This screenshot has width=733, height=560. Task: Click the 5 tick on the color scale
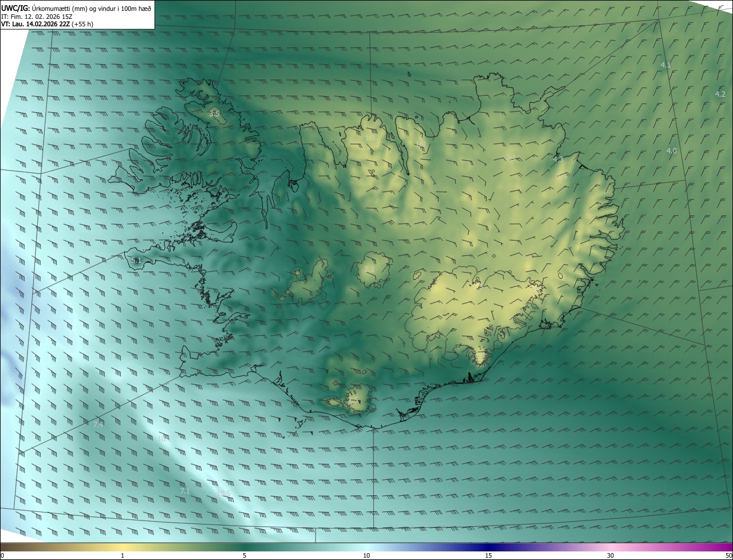click(245, 556)
